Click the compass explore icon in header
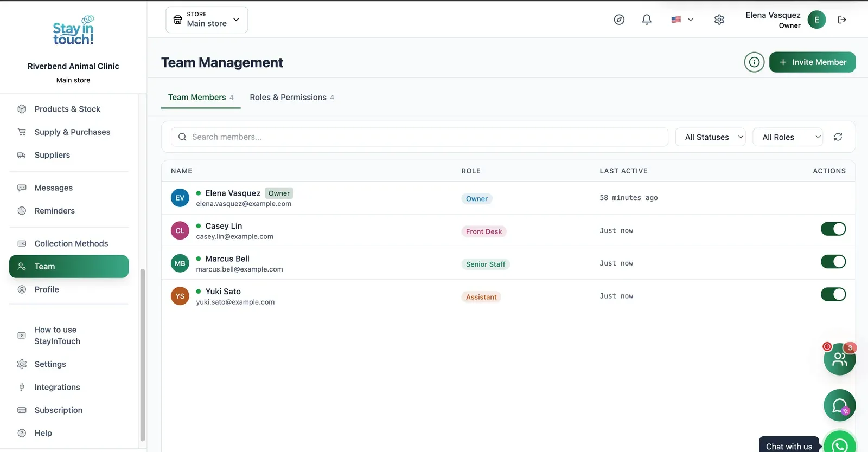 click(619, 20)
